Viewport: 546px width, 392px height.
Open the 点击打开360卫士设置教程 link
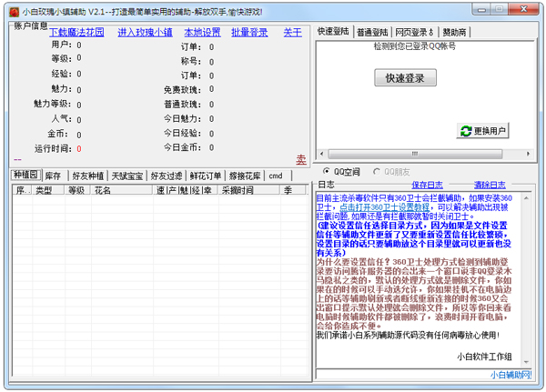pos(384,207)
